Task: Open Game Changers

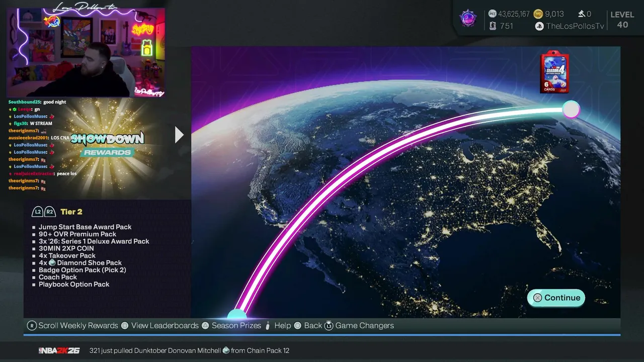Action: [x=365, y=326]
